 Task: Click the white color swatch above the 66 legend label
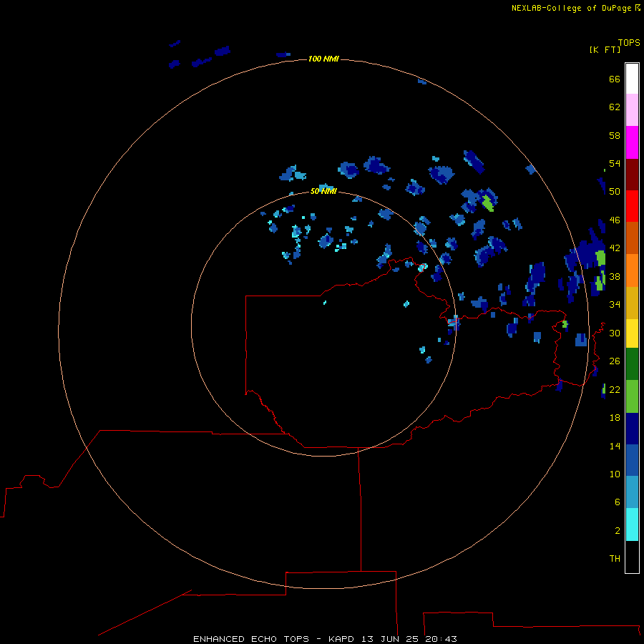(632, 79)
